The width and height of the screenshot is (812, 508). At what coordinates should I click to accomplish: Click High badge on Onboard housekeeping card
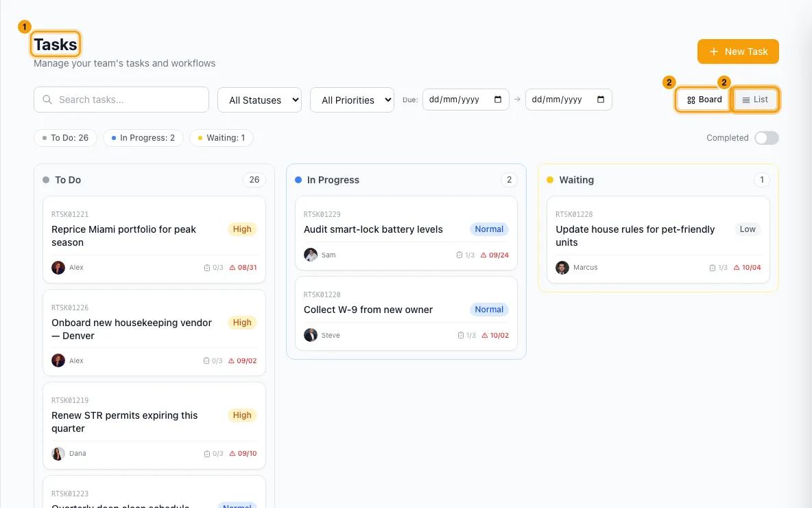point(242,323)
